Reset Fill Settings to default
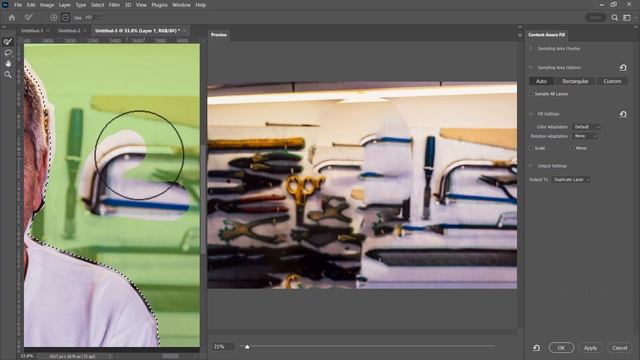Screen dimensions: 640x360 pyautogui.click(x=623, y=114)
